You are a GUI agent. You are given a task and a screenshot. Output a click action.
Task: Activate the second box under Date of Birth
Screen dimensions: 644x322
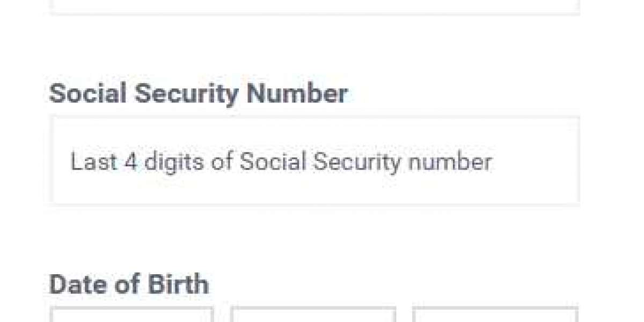(313, 315)
